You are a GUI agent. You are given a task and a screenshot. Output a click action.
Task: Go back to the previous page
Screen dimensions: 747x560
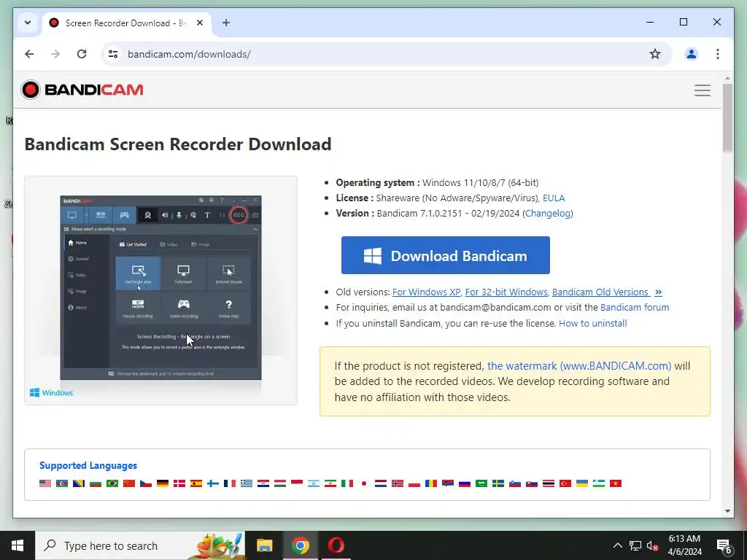point(29,54)
